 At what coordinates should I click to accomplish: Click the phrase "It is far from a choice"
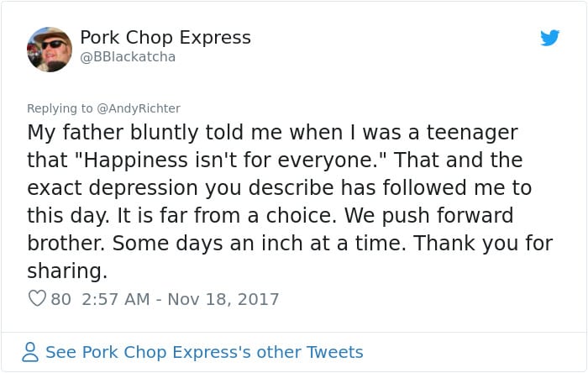227,216
